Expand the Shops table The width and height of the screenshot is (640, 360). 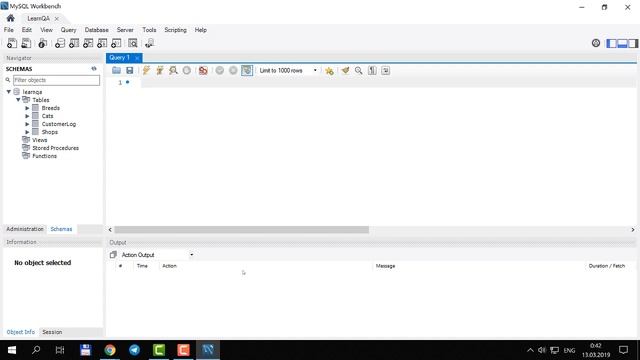point(27,132)
